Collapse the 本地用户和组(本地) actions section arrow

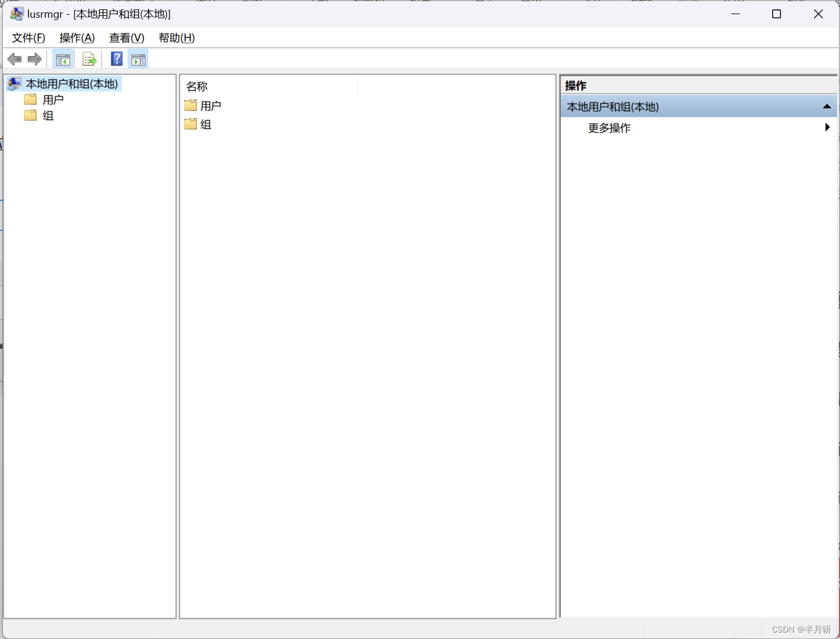click(827, 107)
